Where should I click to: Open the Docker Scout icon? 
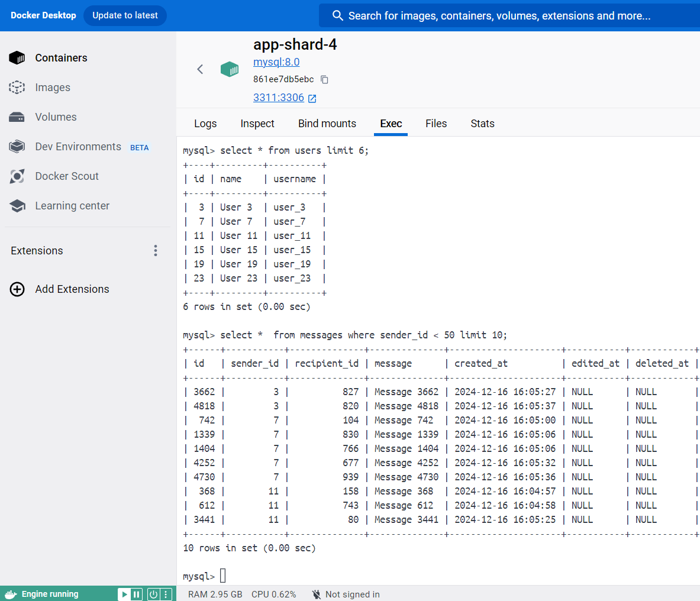(x=17, y=176)
